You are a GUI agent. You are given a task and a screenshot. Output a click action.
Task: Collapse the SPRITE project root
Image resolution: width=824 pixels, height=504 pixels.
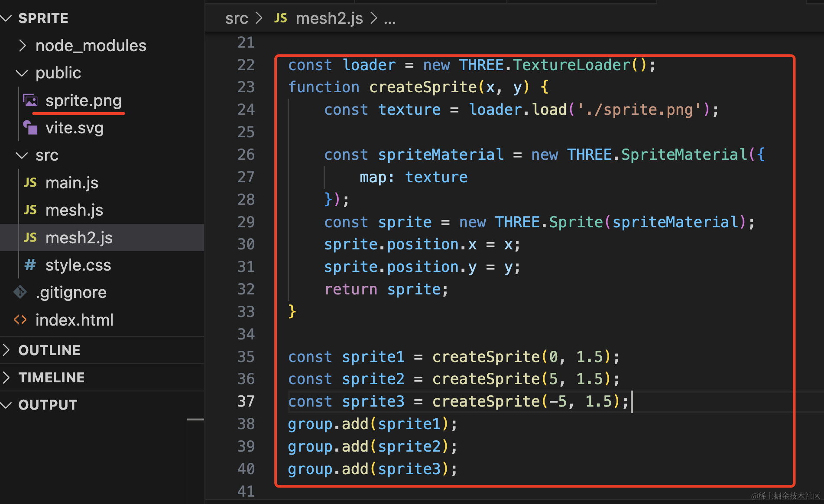pos(6,18)
